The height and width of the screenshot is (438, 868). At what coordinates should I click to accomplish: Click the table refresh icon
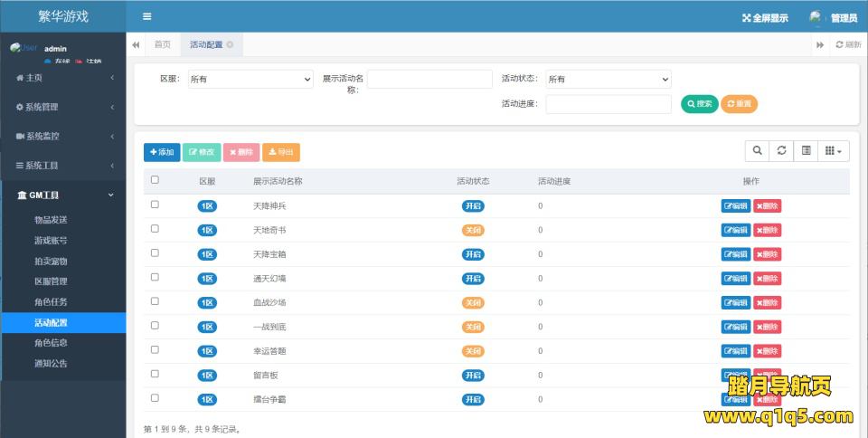[781, 151]
